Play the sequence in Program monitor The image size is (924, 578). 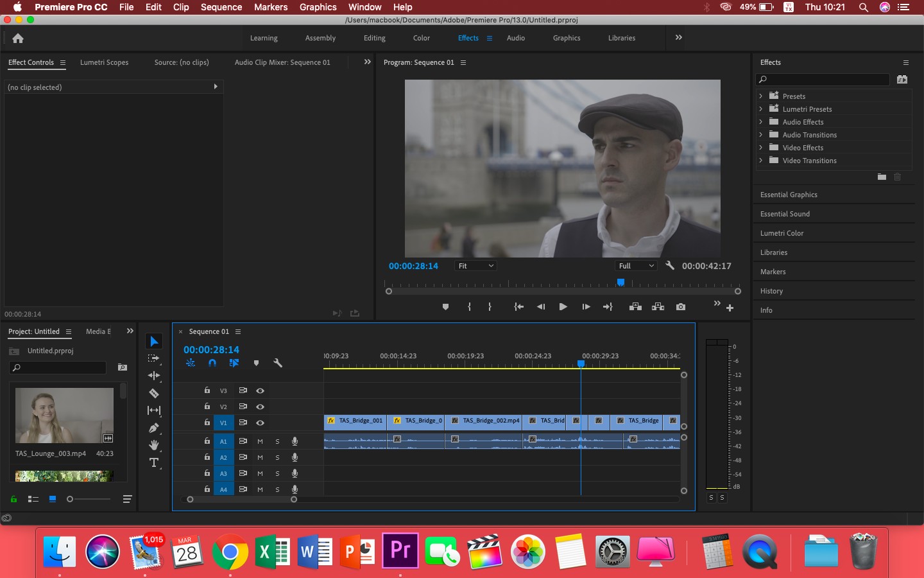tap(563, 307)
